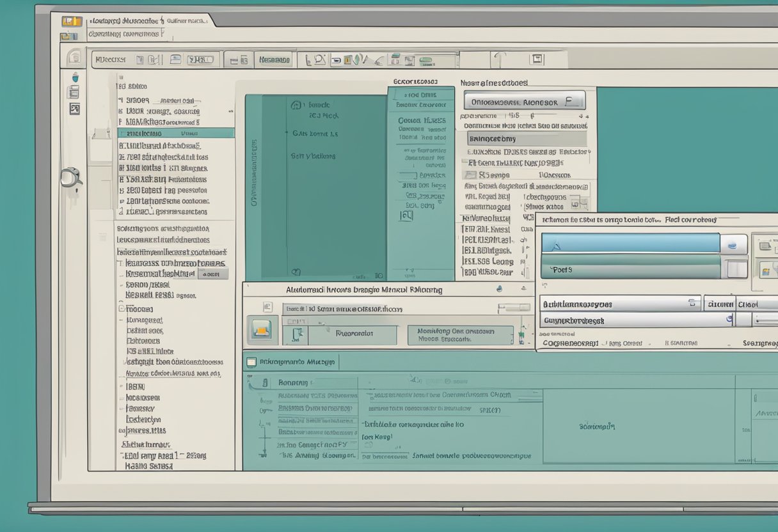This screenshot has width=778, height=532.
Task: Click the orange folder icon in the lower dialog
Action: 262,329
